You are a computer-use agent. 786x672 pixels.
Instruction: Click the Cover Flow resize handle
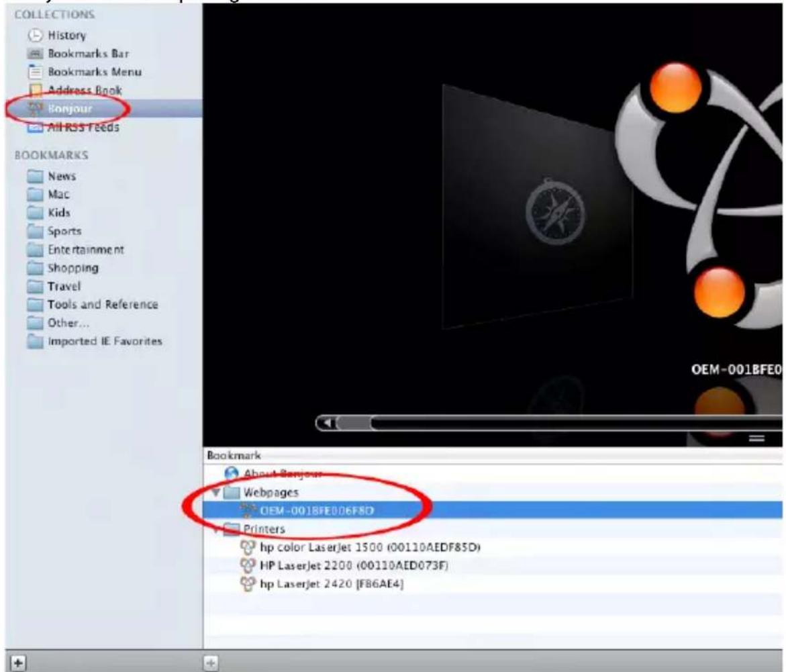point(756,439)
